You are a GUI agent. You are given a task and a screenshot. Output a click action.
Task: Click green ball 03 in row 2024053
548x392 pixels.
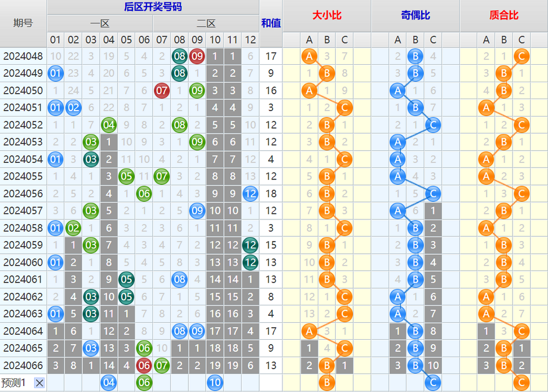[91, 142]
